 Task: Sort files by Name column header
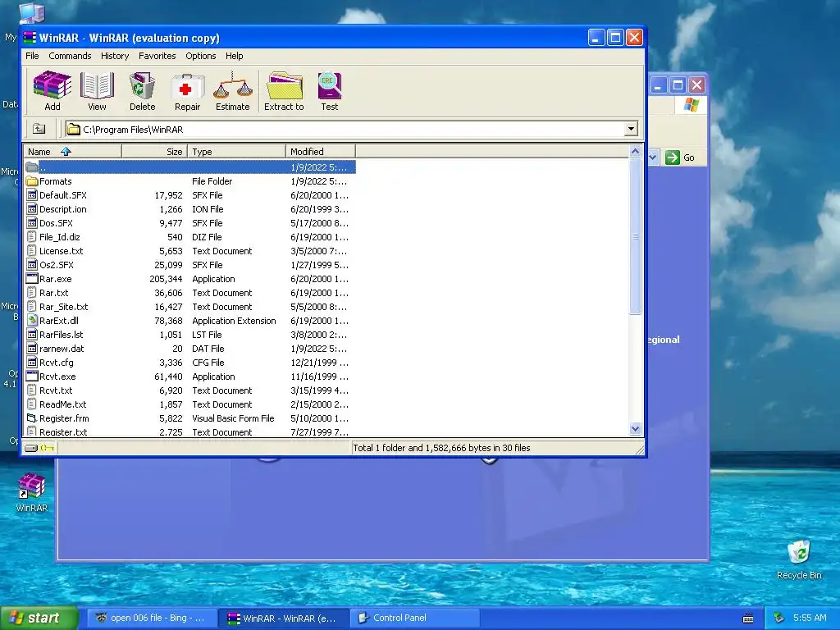73,152
